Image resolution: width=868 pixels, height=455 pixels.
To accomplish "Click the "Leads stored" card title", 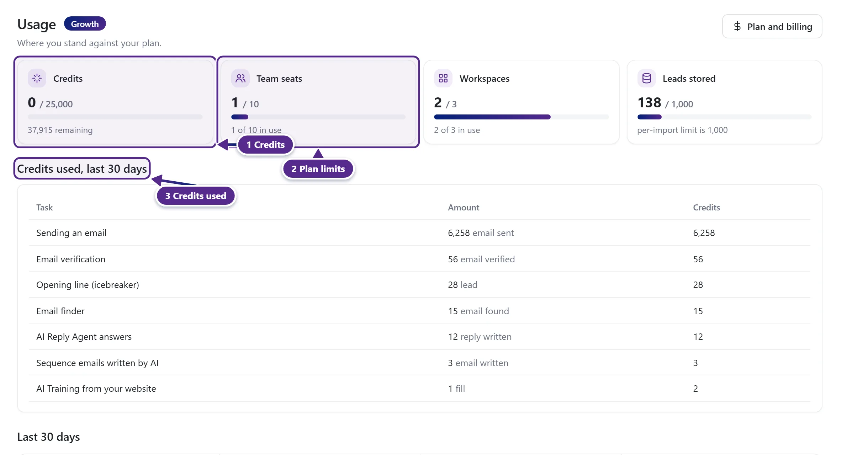I will pos(689,79).
